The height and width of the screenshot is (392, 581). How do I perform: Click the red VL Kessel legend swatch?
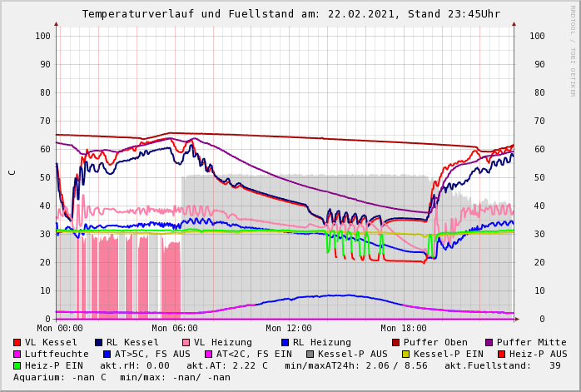point(17,343)
